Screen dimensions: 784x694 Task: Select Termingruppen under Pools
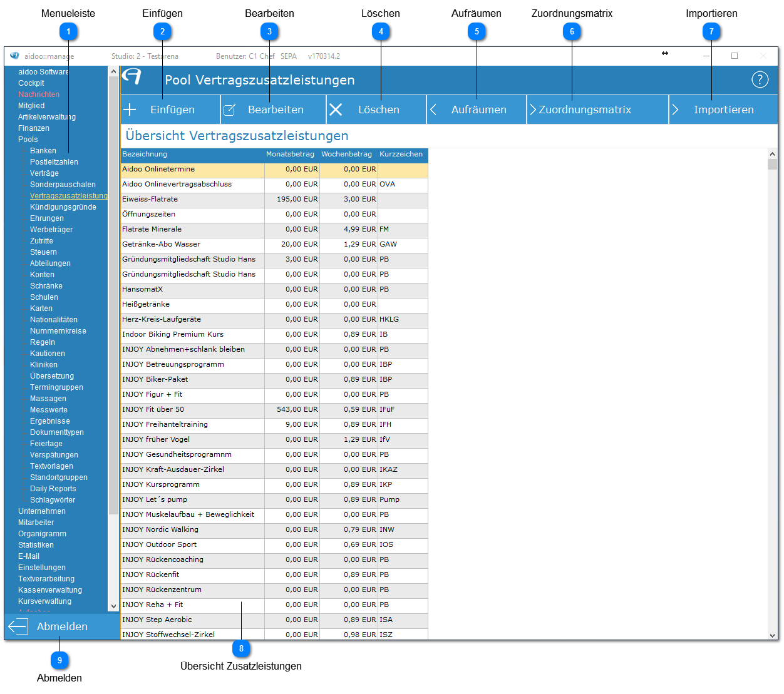click(x=56, y=387)
